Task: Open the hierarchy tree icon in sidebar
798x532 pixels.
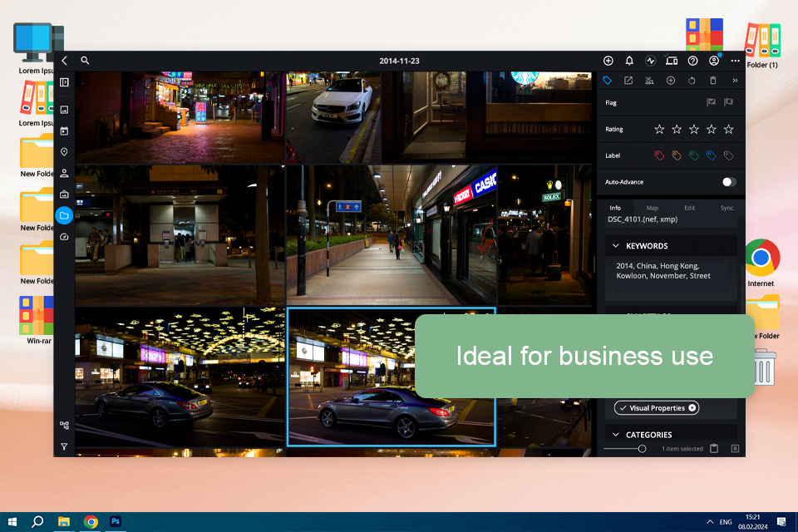Action: pyautogui.click(x=64, y=425)
